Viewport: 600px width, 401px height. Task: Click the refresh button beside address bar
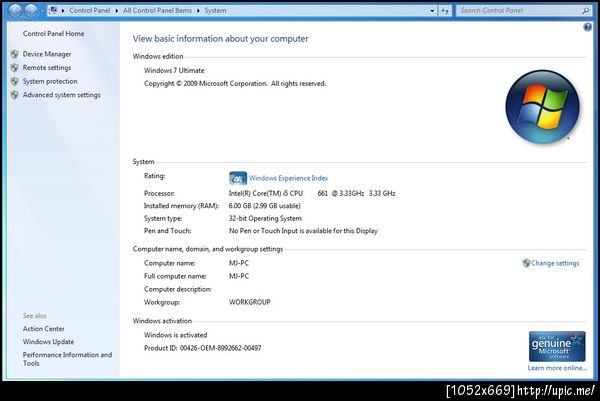pyautogui.click(x=445, y=11)
